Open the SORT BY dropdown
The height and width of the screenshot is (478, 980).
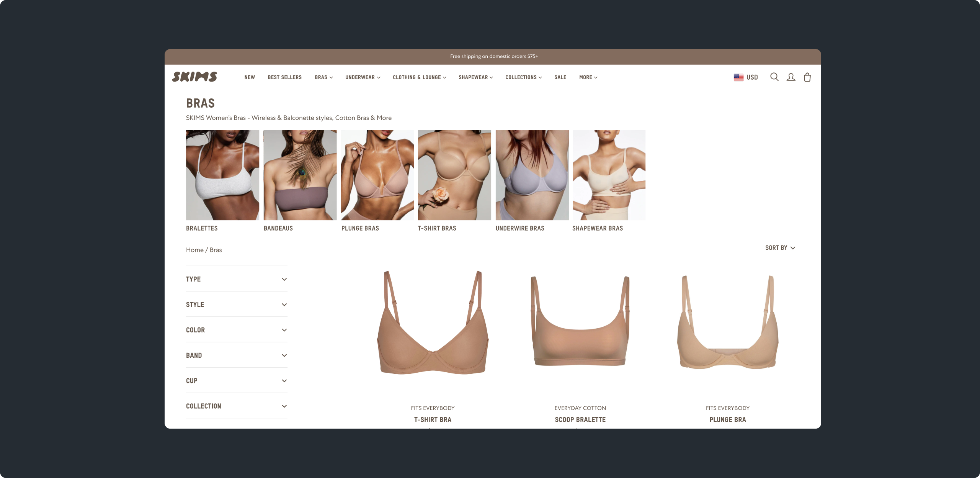pos(780,248)
